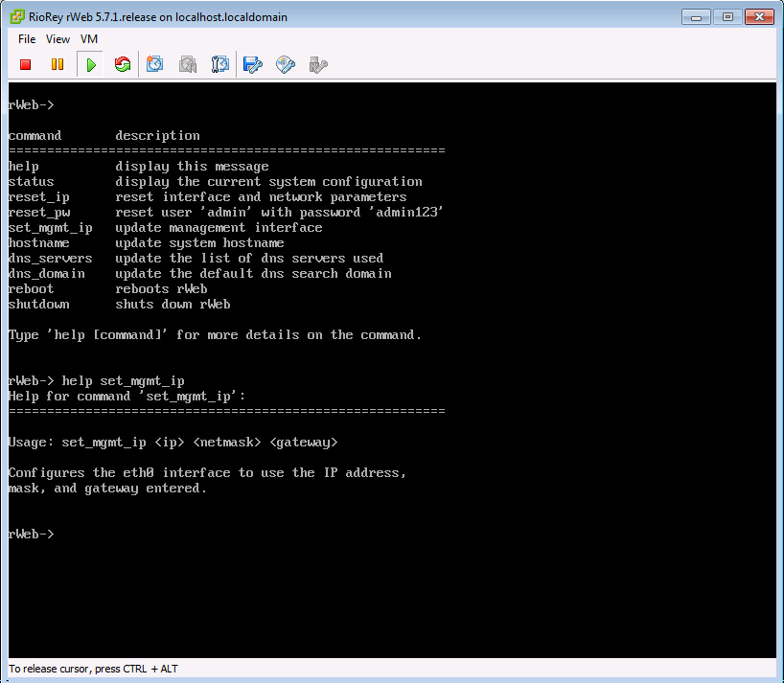Open the View menu
Viewport: 784px width, 683px height.
tap(58, 39)
